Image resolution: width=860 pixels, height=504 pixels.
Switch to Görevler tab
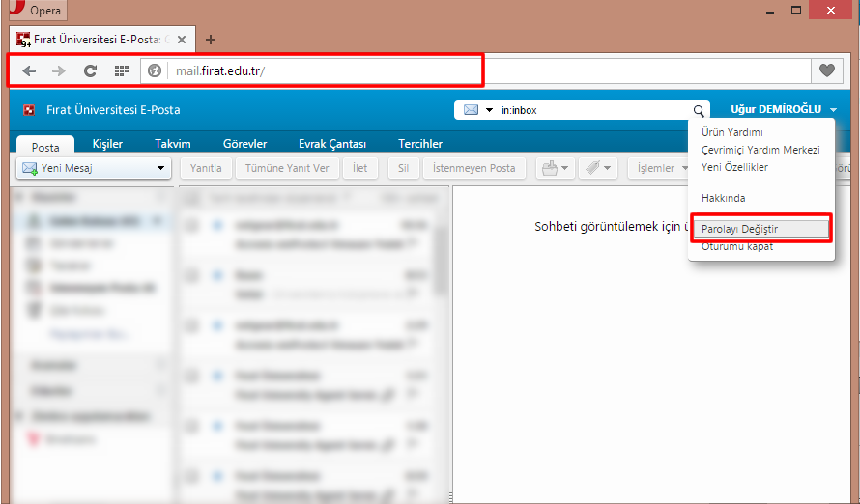tap(244, 144)
